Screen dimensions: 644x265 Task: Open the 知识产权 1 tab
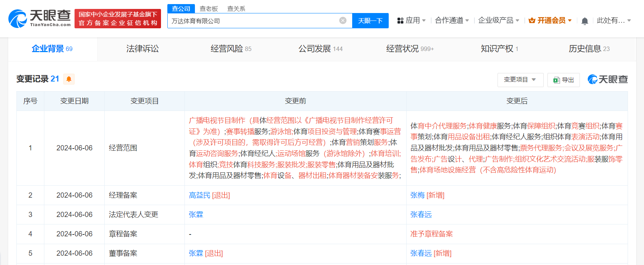tap(499, 49)
